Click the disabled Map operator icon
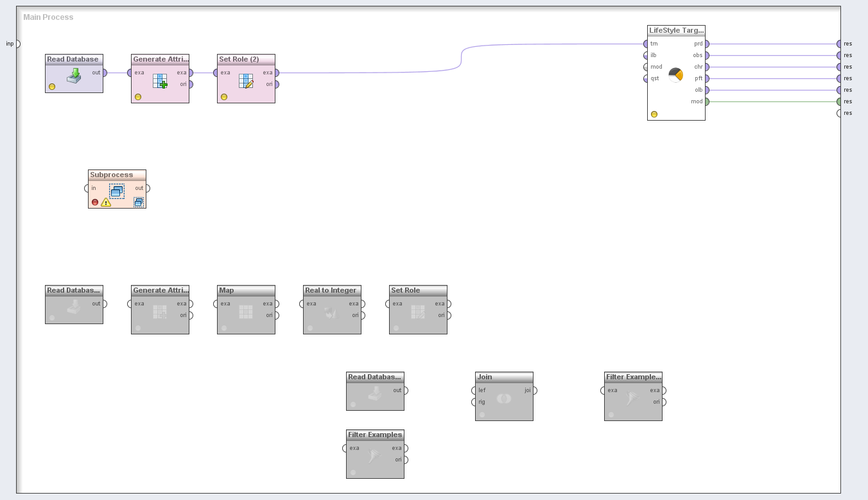868x500 pixels. click(x=246, y=312)
